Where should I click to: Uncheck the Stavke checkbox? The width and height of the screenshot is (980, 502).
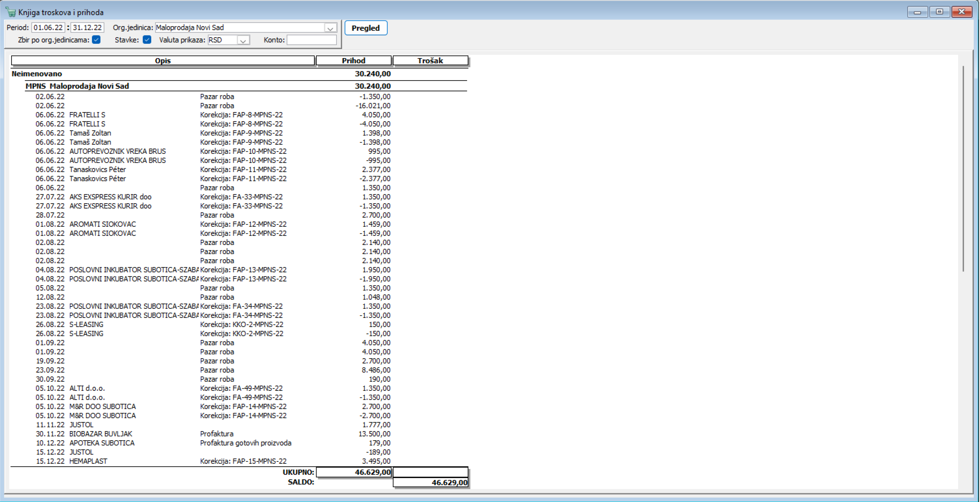click(147, 40)
